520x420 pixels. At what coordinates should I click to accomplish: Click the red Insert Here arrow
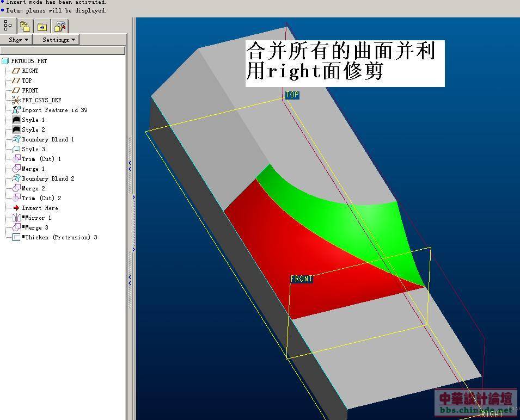pyautogui.click(x=16, y=208)
